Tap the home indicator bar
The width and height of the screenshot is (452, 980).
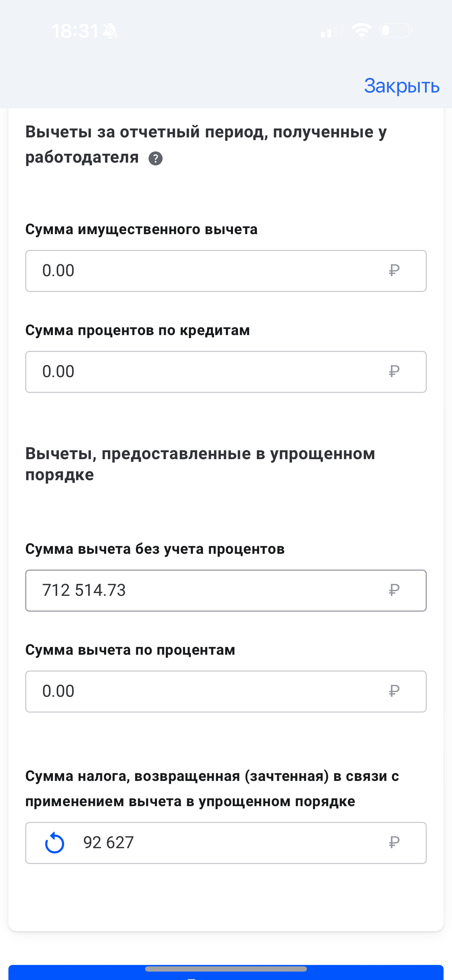226,968
